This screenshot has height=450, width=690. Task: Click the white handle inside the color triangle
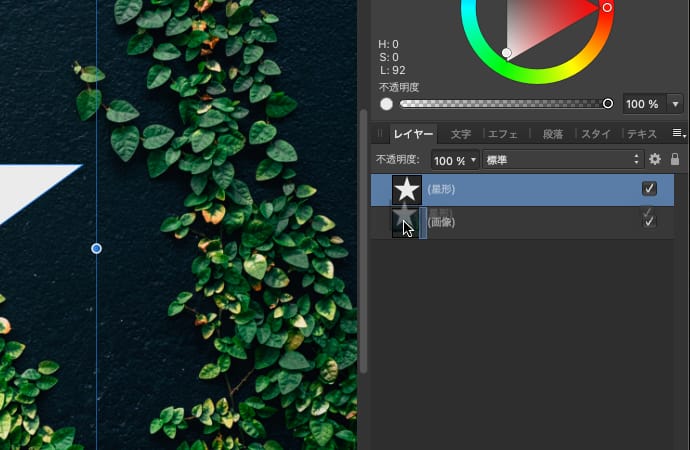point(507,53)
